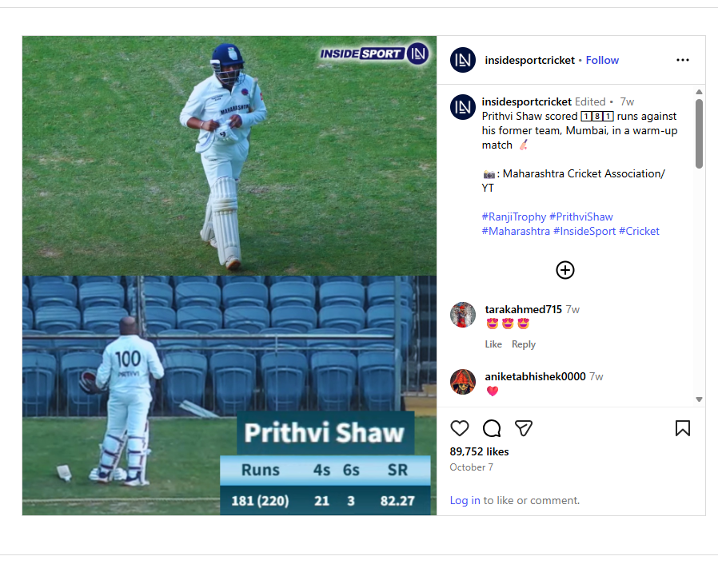The image size is (718, 588).
Task: Click scrollbar down arrow in comments
Action: (x=699, y=399)
